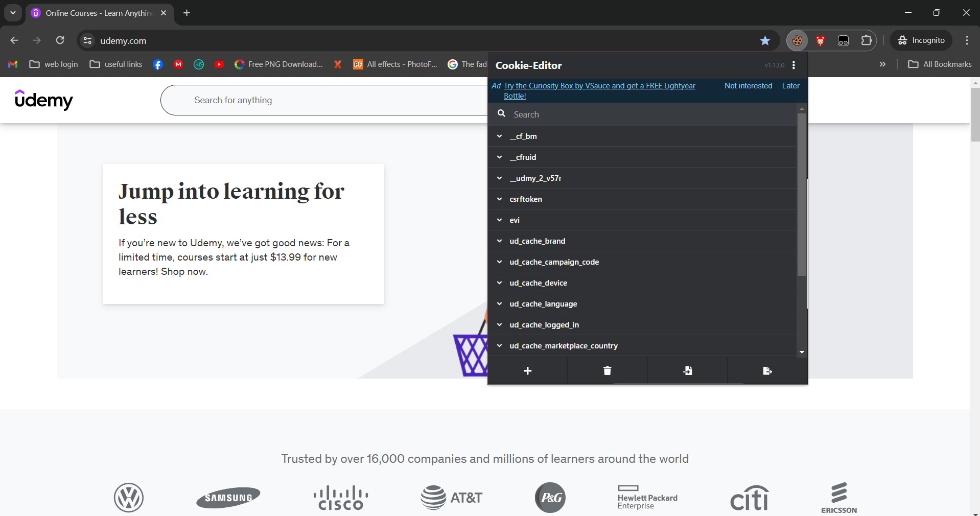Open the Cookie-Editor extension icon in toolbar
The width and height of the screenshot is (980, 516).
(797, 40)
